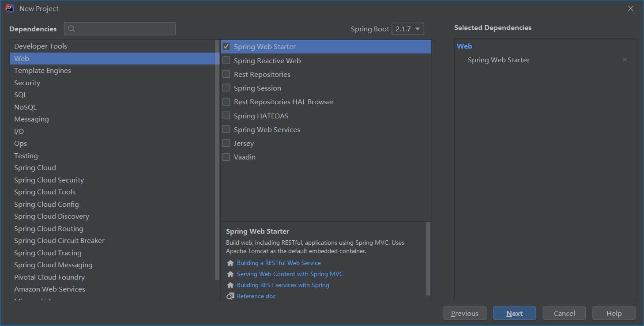Click the description panel vertical scrollbar

428,258
